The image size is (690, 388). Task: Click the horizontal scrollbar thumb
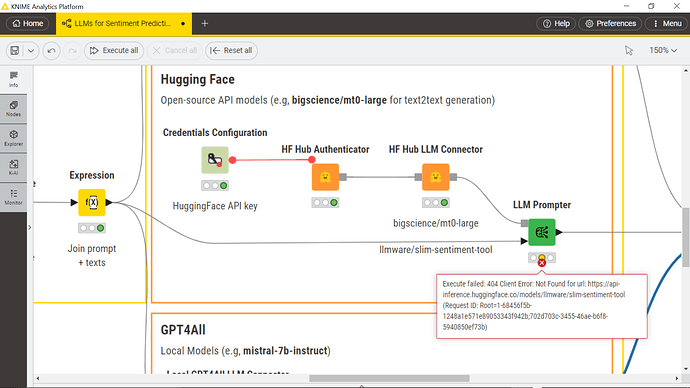[389, 378]
